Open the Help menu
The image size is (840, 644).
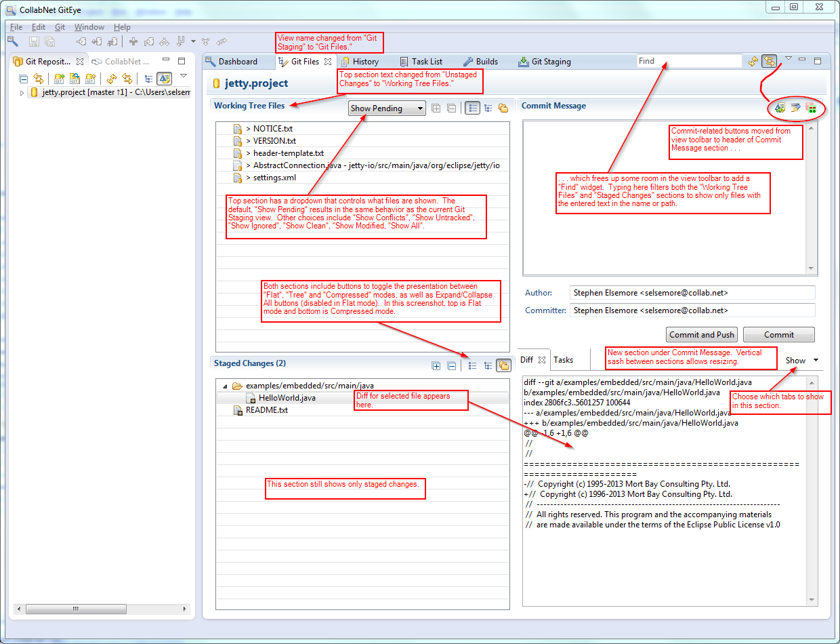(123, 27)
